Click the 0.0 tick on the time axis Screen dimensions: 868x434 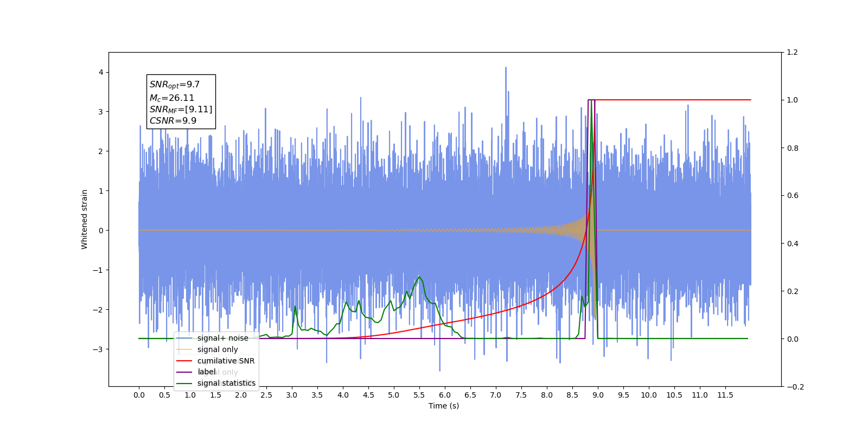coord(139,395)
